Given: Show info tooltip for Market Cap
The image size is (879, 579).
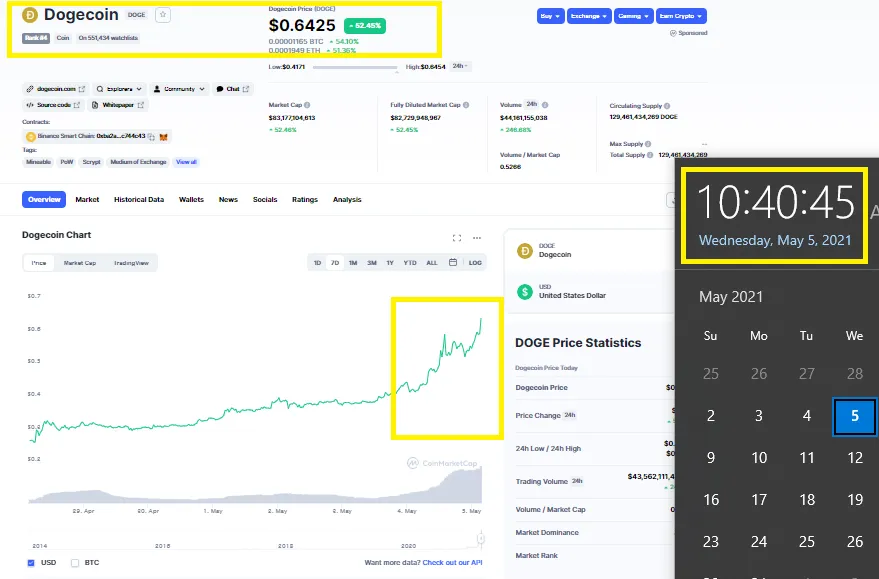Looking at the screenshot, I should click(307, 105).
